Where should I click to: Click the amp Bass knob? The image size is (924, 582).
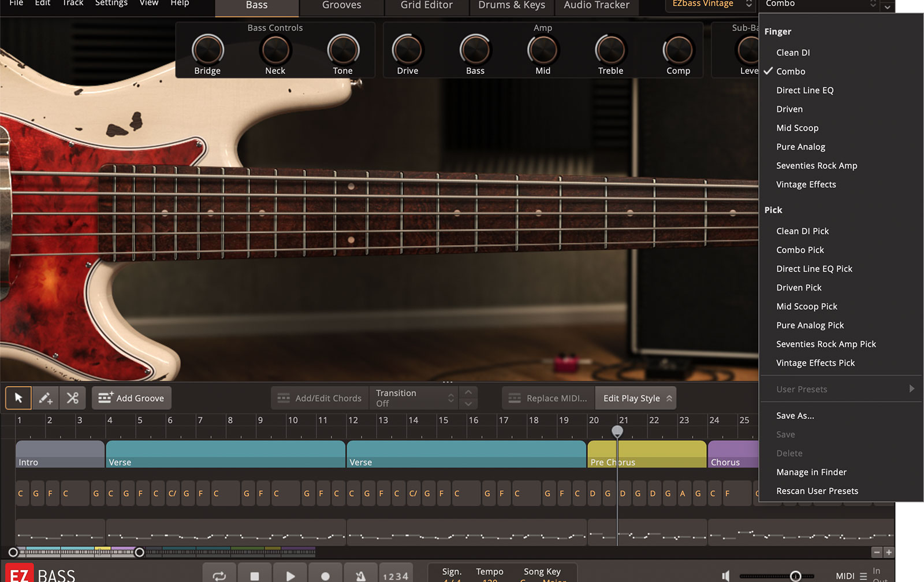click(x=475, y=50)
